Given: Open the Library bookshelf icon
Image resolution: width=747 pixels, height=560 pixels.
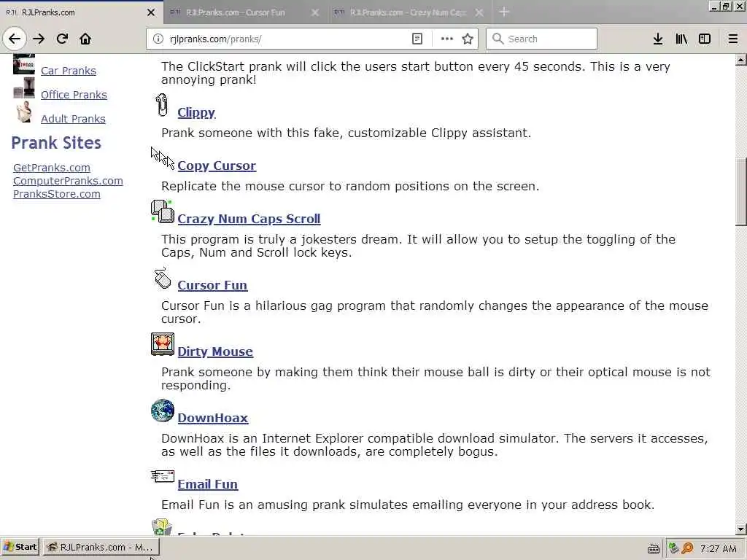Looking at the screenshot, I should [x=681, y=39].
